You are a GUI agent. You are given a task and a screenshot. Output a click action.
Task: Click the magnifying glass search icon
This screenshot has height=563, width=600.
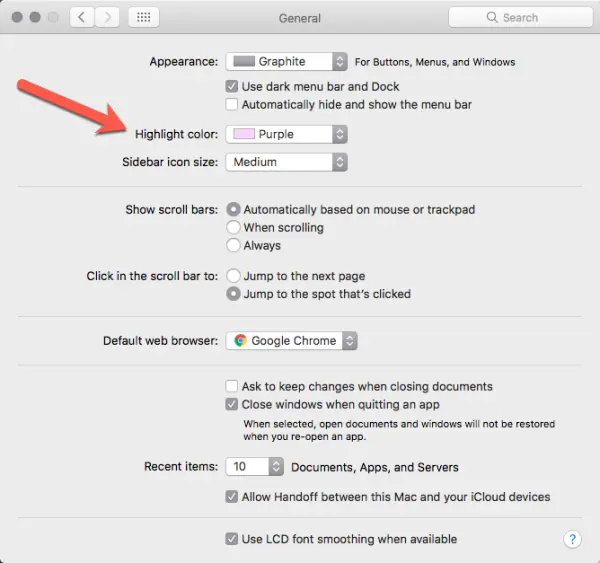[492, 17]
